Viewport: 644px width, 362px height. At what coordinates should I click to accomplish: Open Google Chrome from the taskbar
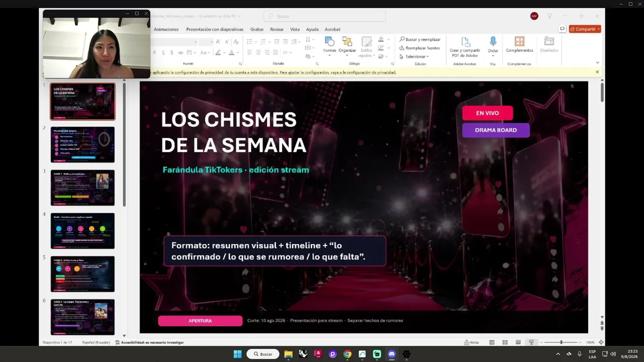[x=347, y=354]
